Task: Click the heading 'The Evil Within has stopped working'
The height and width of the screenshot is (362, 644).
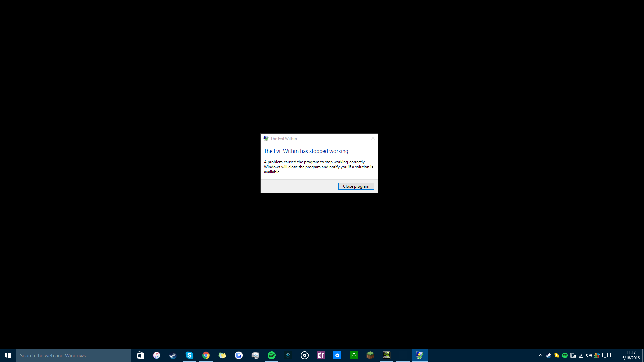Action: (x=306, y=151)
